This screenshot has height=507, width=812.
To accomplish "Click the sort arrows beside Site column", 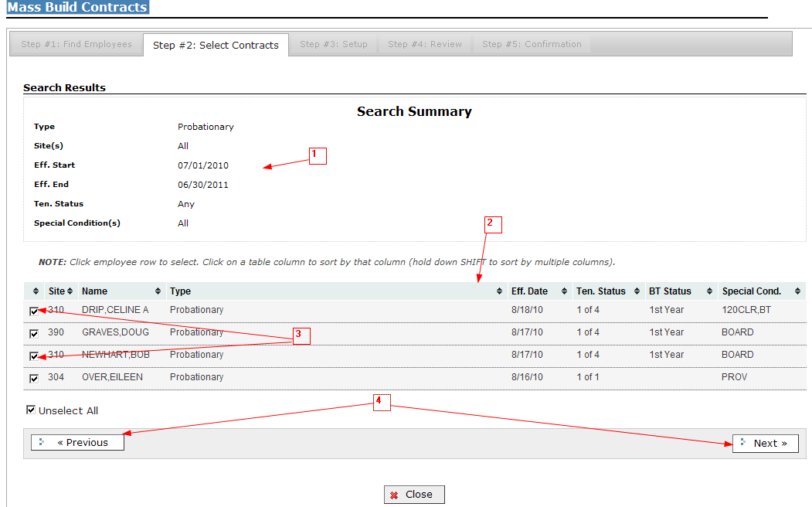I will [x=70, y=291].
